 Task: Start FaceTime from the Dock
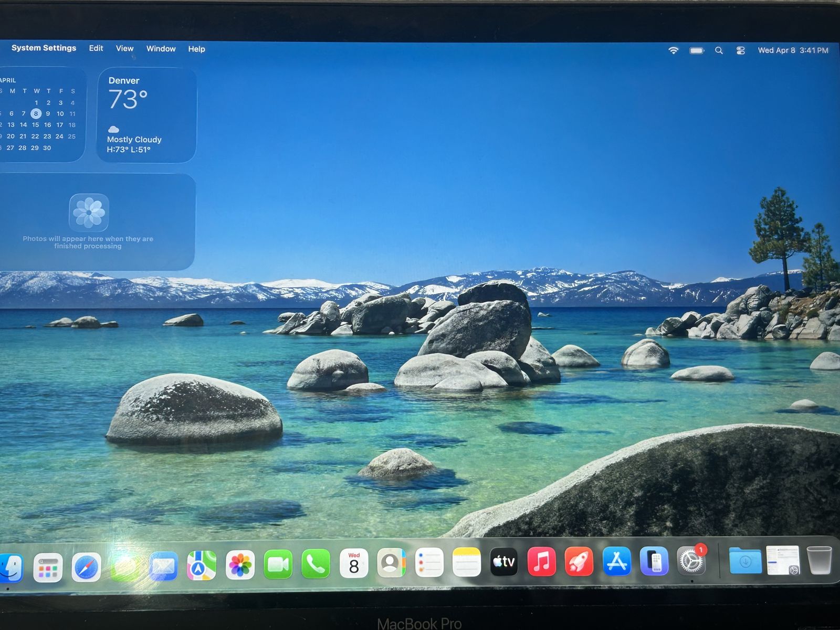[x=278, y=564]
